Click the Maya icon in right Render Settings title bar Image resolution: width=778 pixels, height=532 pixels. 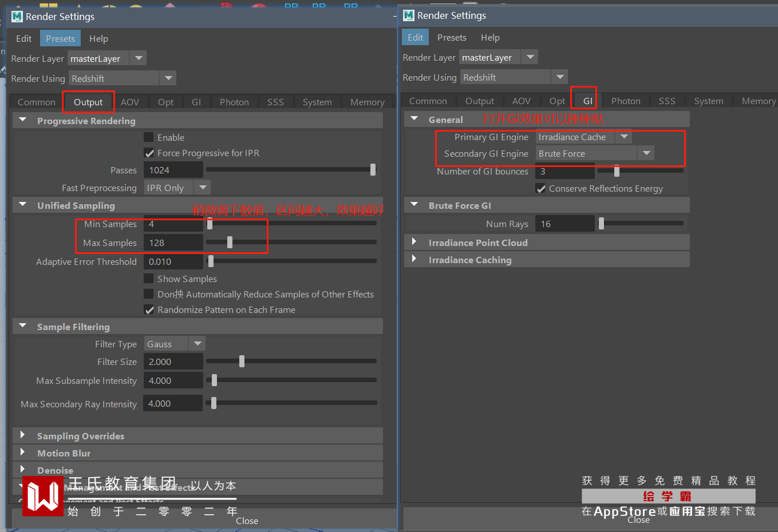(408, 15)
